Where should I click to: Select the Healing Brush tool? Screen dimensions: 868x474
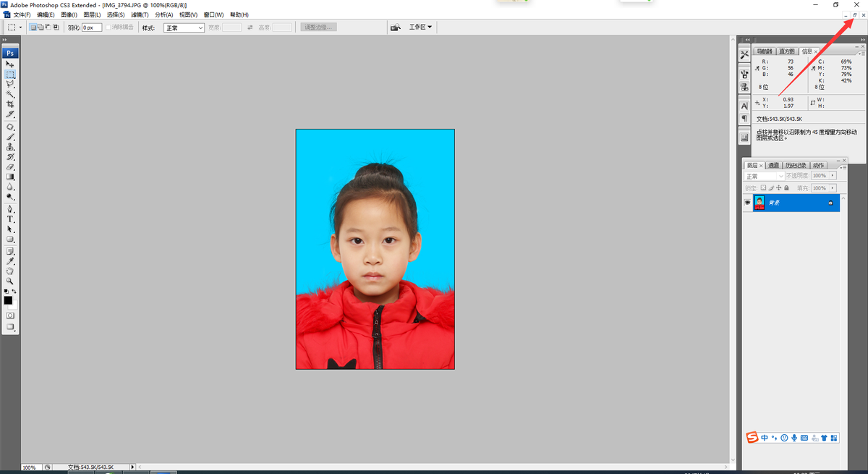10,127
